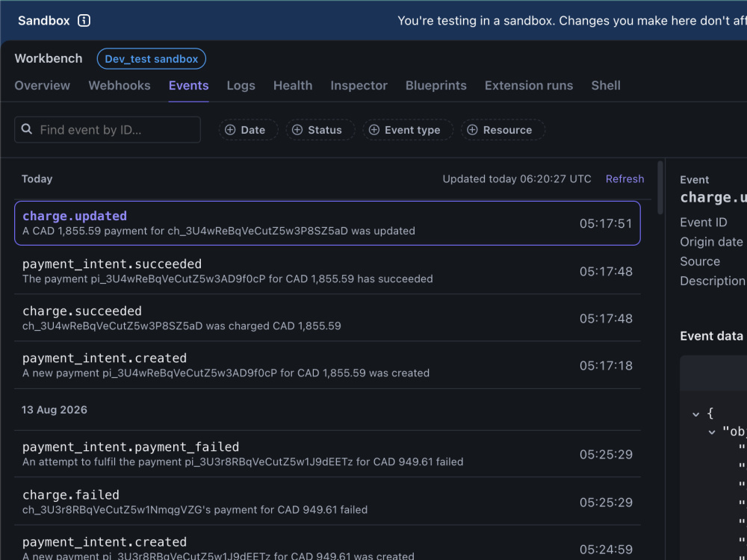Viewport: 747px width, 560px height.
Task: Add a Resource filter
Action: coord(503,130)
